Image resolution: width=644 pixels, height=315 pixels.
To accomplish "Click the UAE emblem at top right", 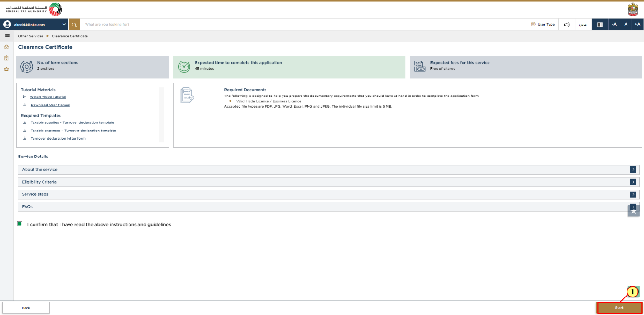I will pos(633,9).
